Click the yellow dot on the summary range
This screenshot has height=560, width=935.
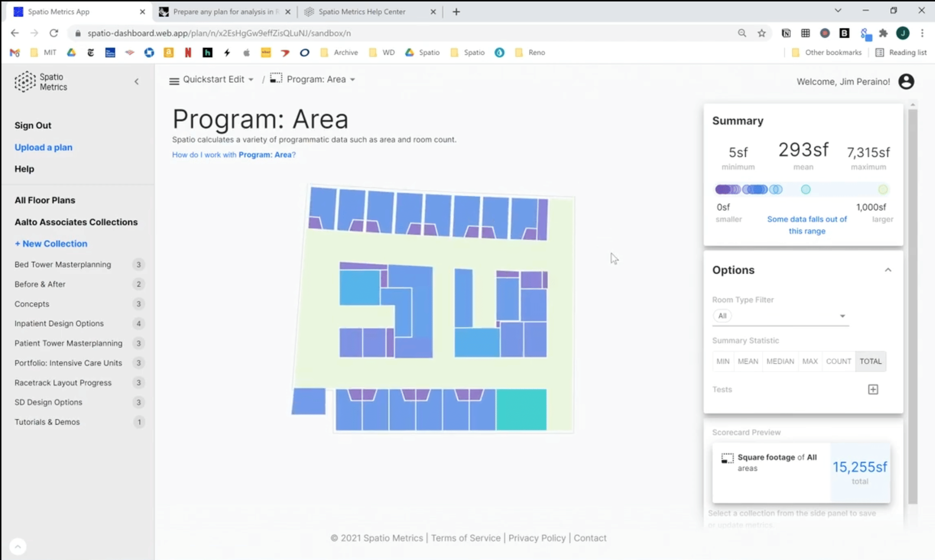click(882, 190)
